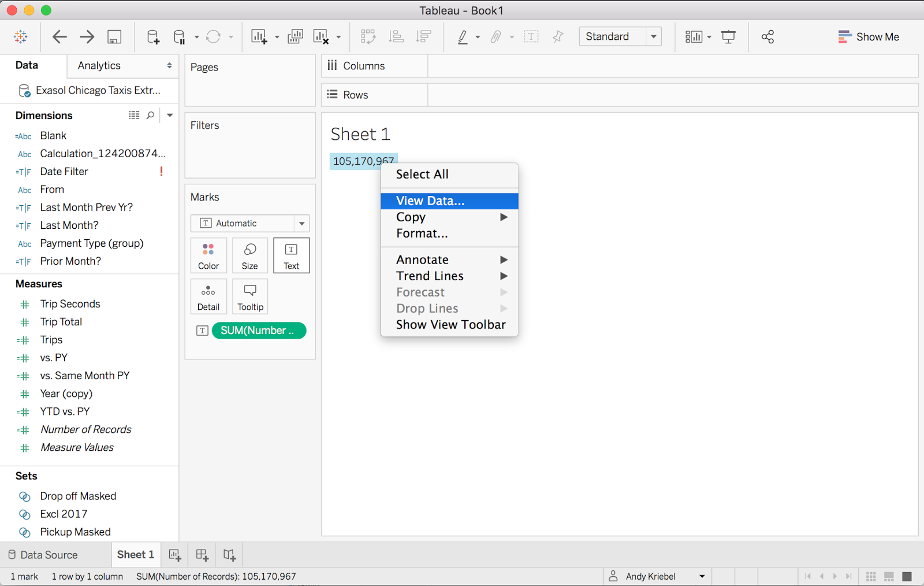This screenshot has height=586, width=924.
Task: Duplicate the sheet toolbar icon
Action: 295,37
